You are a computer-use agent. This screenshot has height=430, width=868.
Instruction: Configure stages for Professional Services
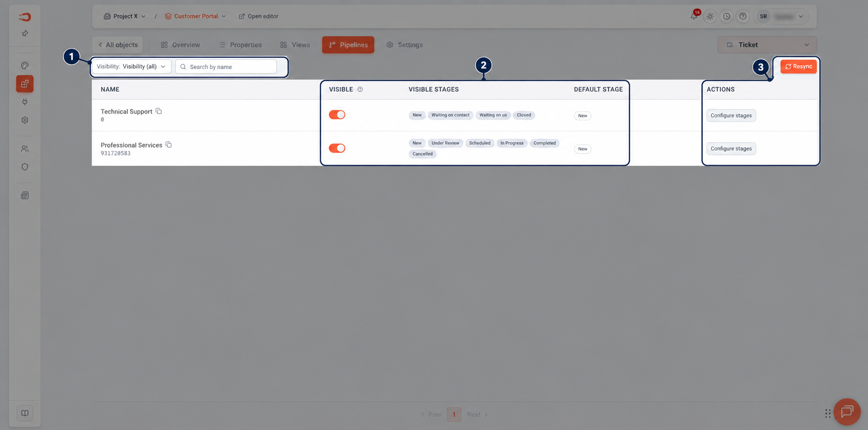pyautogui.click(x=731, y=149)
